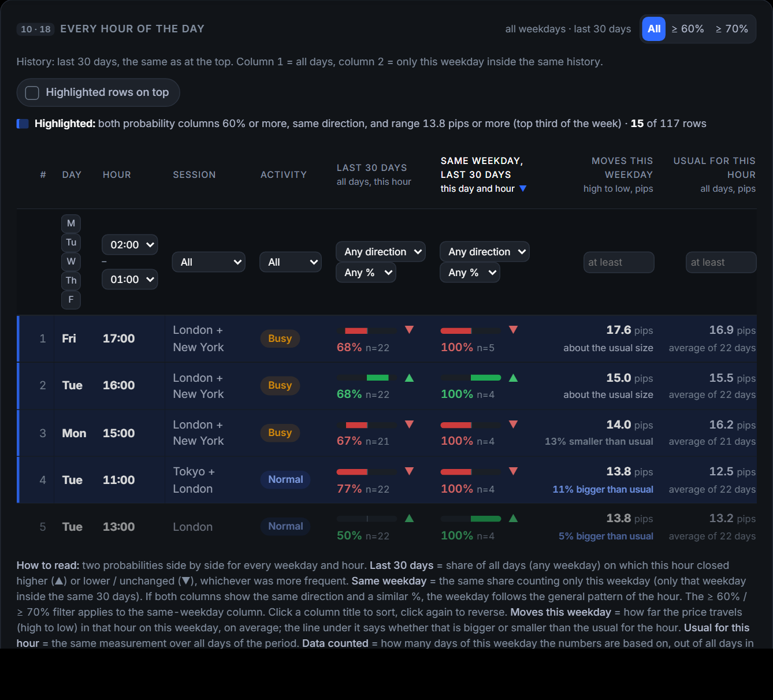Toggle the F weekday filter

pyautogui.click(x=71, y=300)
